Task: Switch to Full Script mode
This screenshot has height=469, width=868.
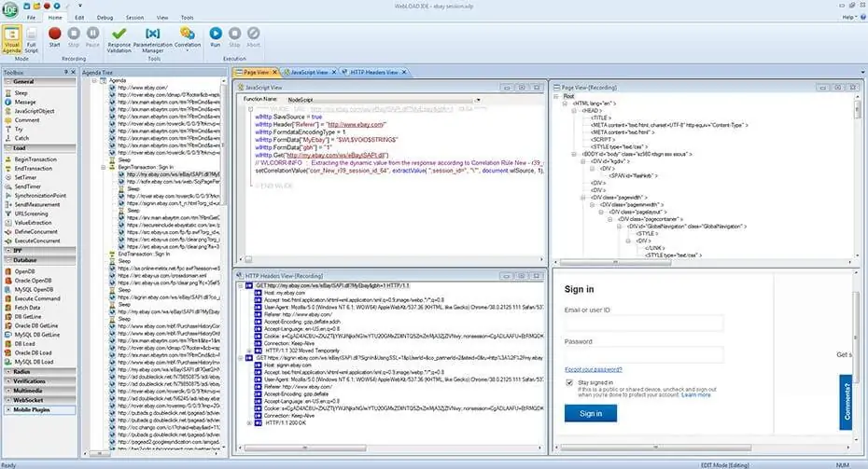Action: pos(32,40)
